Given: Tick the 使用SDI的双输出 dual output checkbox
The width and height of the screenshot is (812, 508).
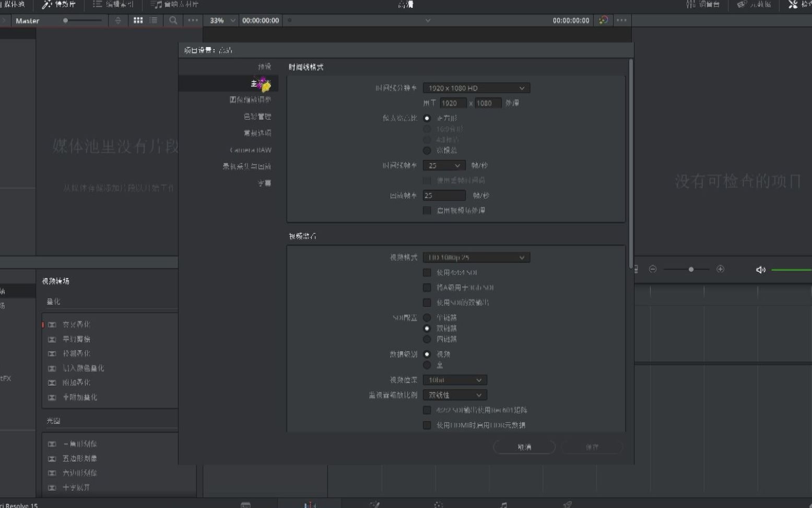Looking at the screenshot, I should pos(427,303).
